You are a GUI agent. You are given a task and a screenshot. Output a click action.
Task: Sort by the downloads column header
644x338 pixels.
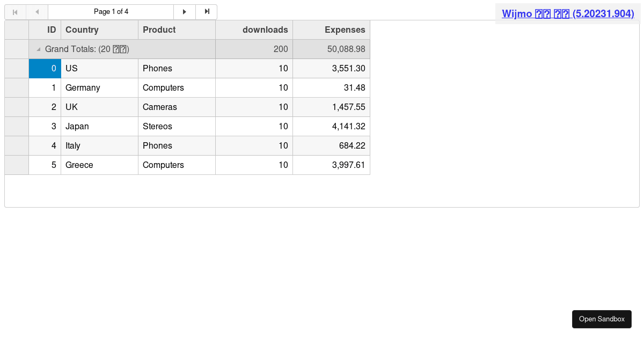[x=254, y=30]
